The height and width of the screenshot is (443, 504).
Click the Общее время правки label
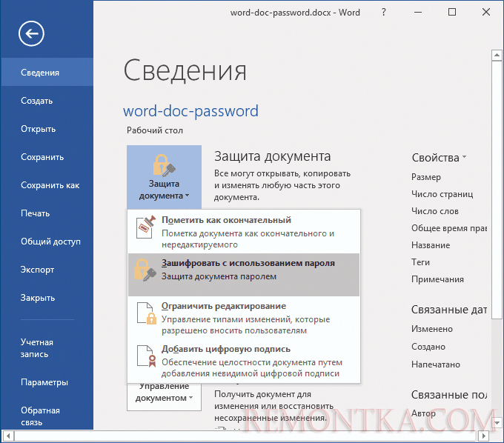pyautogui.click(x=449, y=228)
